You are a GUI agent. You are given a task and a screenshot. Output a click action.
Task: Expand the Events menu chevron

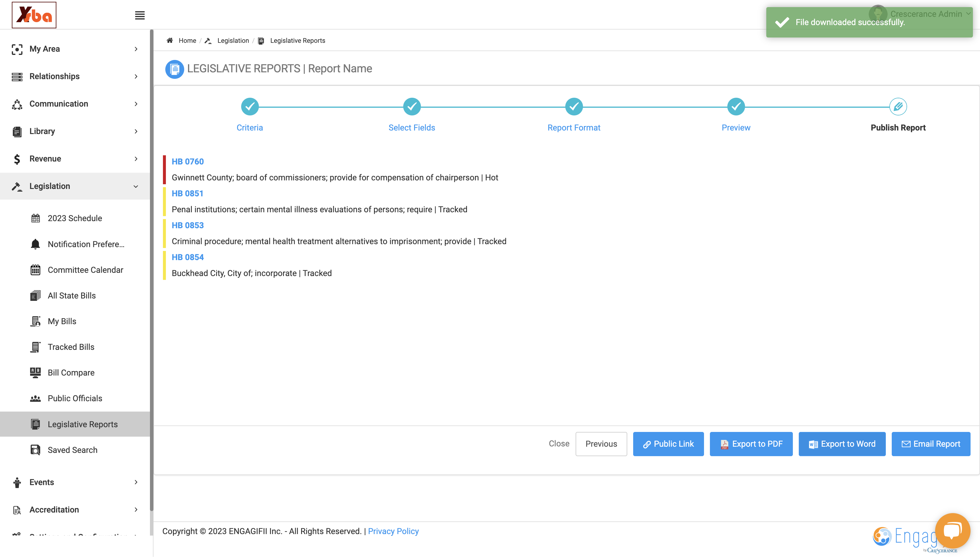pyautogui.click(x=136, y=482)
